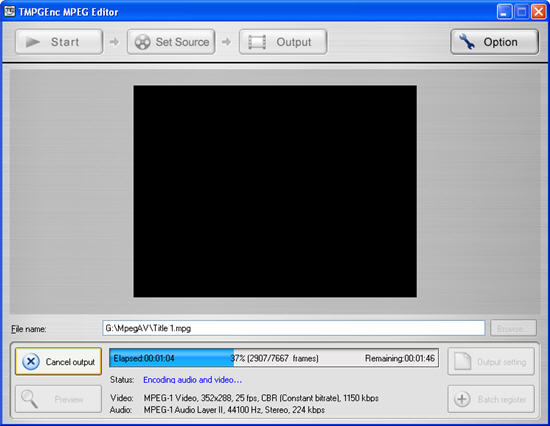Click the play triangle icon on Start
This screenshot has height=426, width=550.
click(x=33, y=42)
